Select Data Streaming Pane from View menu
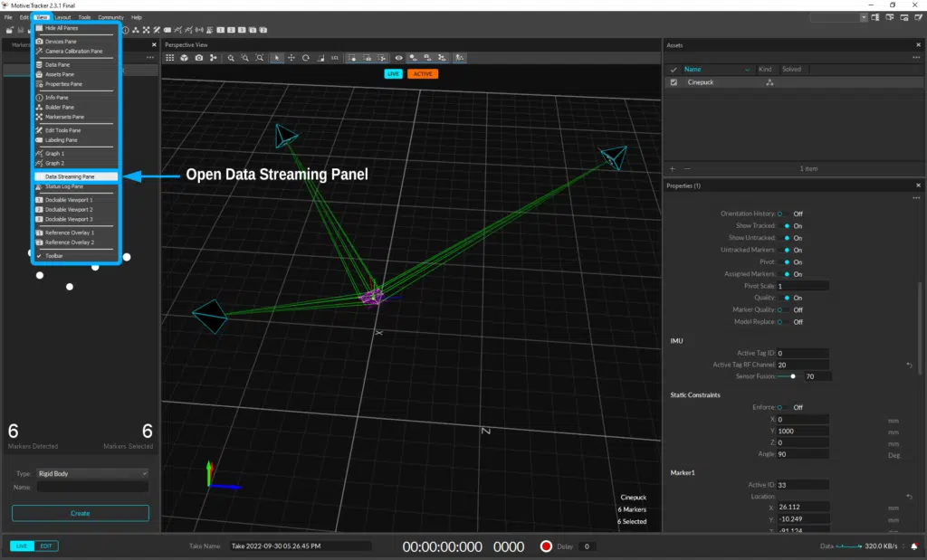 70,176
